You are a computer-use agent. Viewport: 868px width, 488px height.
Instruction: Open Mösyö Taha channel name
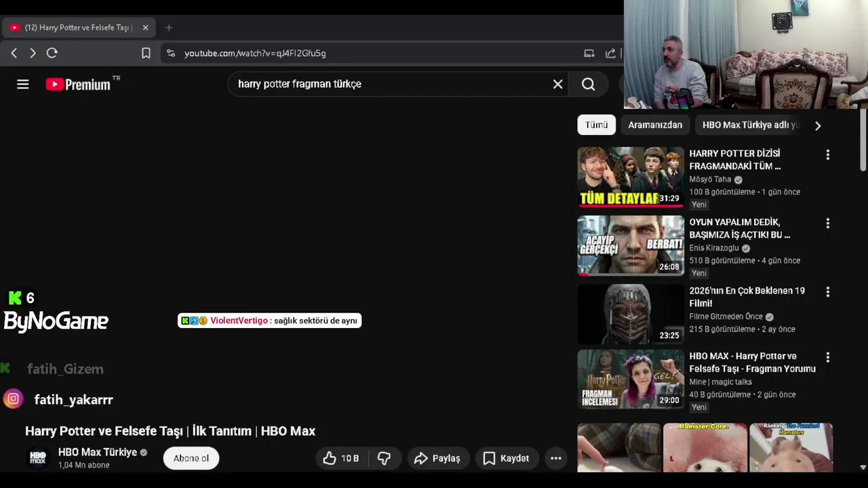pyautogui.click(x=710, y=180)
